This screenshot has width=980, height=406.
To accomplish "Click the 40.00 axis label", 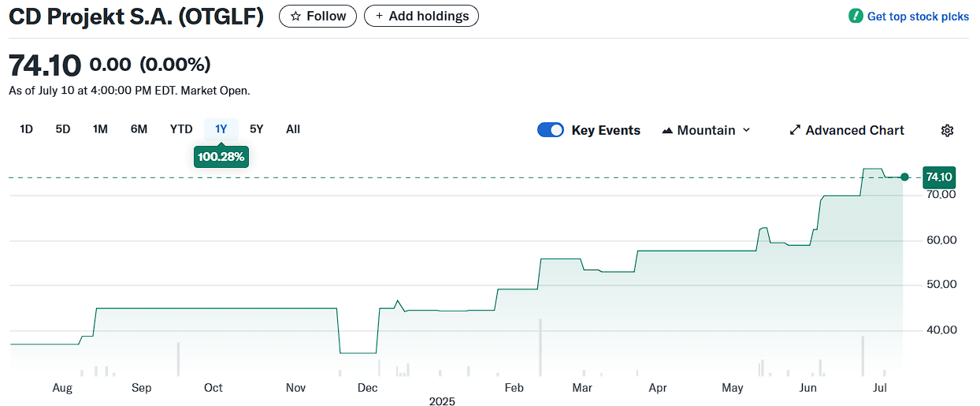I will [x=941, y=330].
